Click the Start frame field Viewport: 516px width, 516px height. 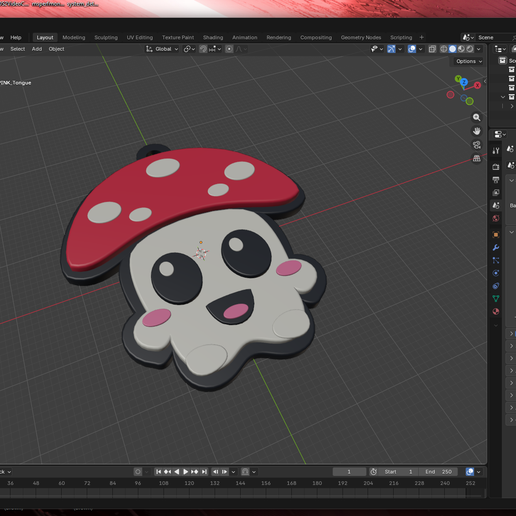point(399,472)
